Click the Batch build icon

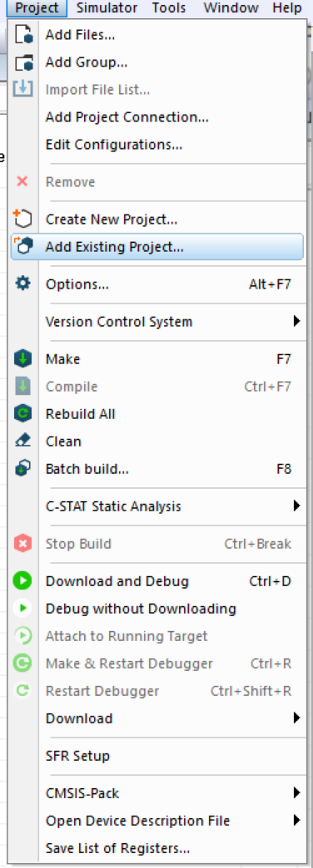(x=22, y=469)
